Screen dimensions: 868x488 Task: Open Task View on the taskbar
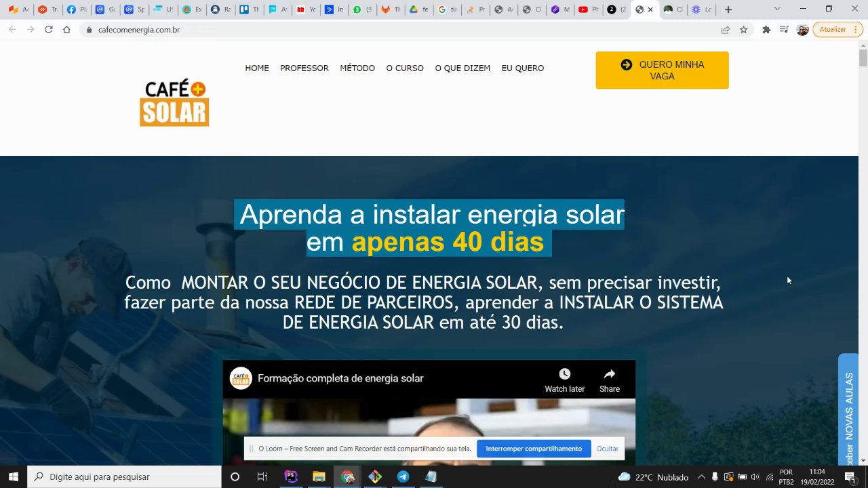[x=262, y=476]
